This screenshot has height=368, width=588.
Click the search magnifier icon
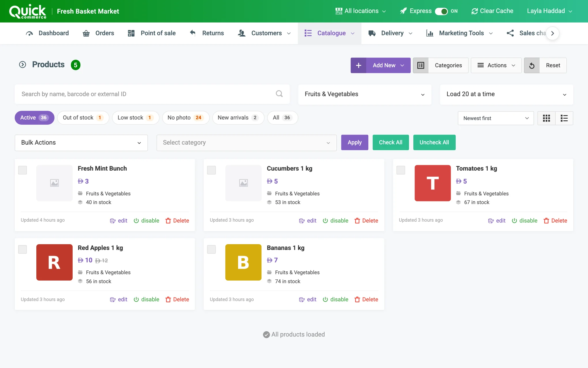279,94
